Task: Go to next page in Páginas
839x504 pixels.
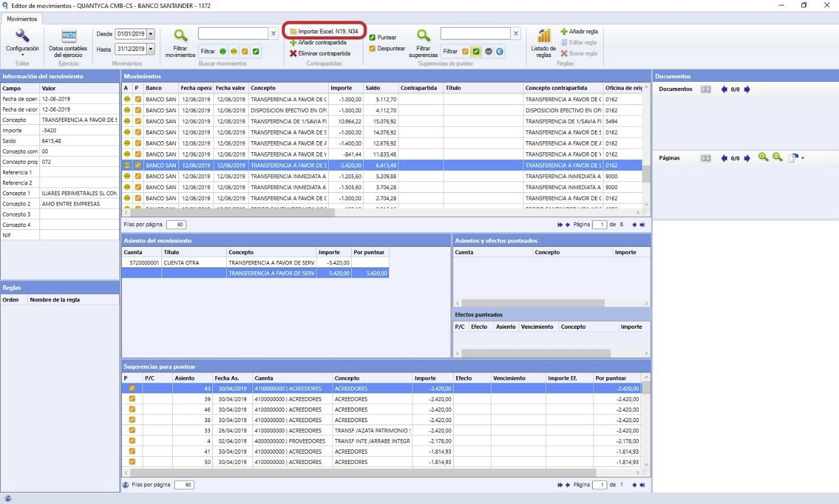Action: click(x=747, y=158)
